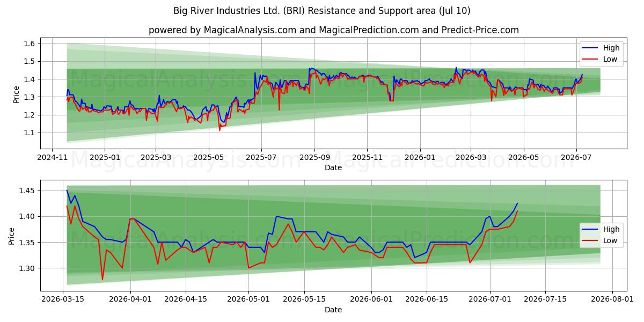Click the 2026-05-15 date tick
644x322 pixels.
coord(304,300)
